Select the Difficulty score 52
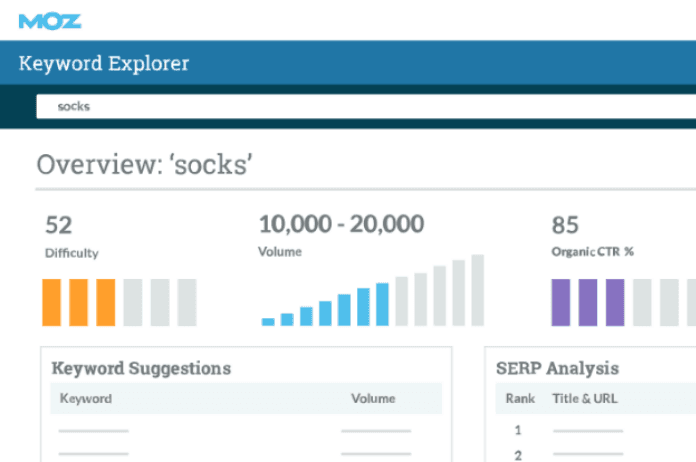 [x=59, y=225]
